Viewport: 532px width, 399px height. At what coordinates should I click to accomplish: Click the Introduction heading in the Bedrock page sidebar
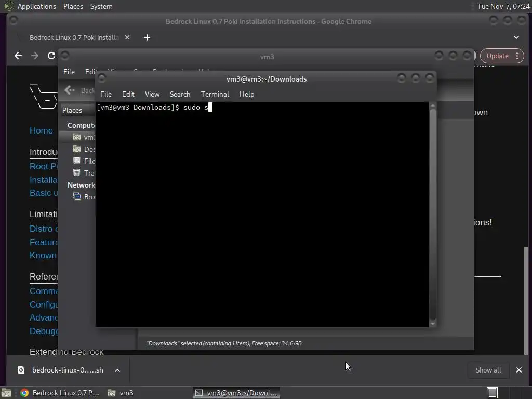pyautogui.click(x=44, y=152)
